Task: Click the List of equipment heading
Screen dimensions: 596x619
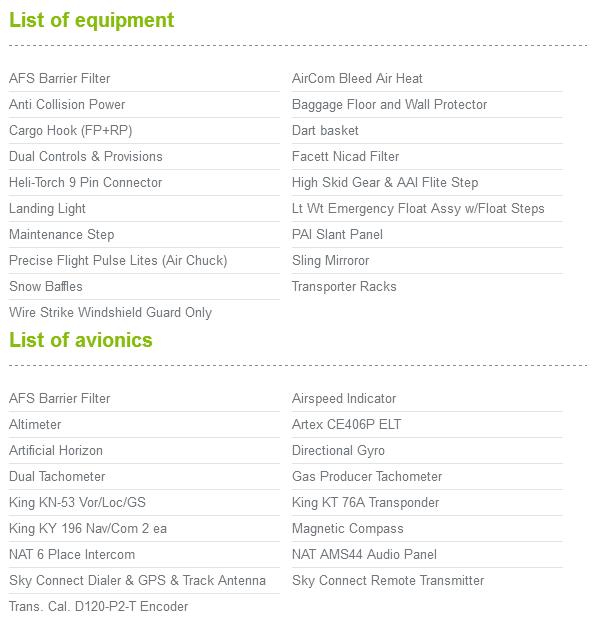Action: [92, 20]
